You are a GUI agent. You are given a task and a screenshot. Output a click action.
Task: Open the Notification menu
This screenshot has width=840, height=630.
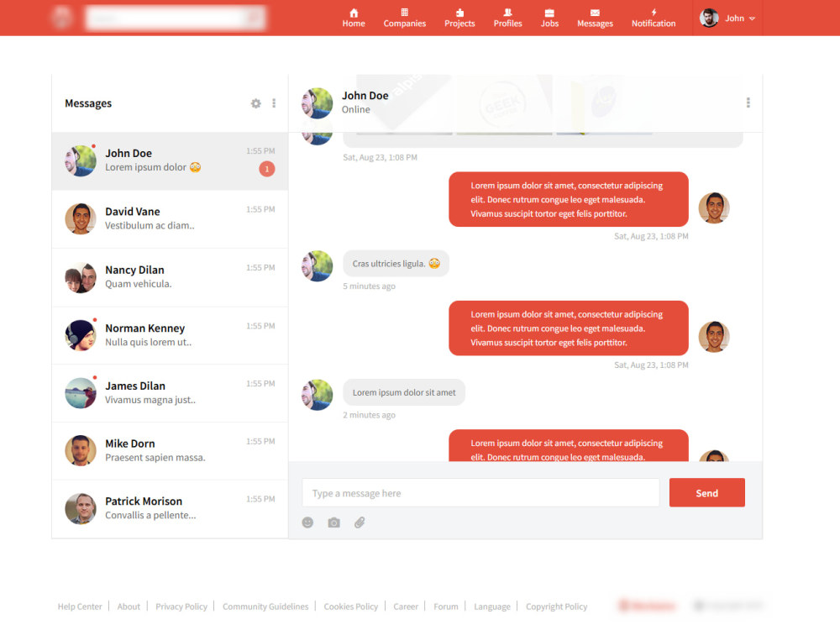pos(654,18)
